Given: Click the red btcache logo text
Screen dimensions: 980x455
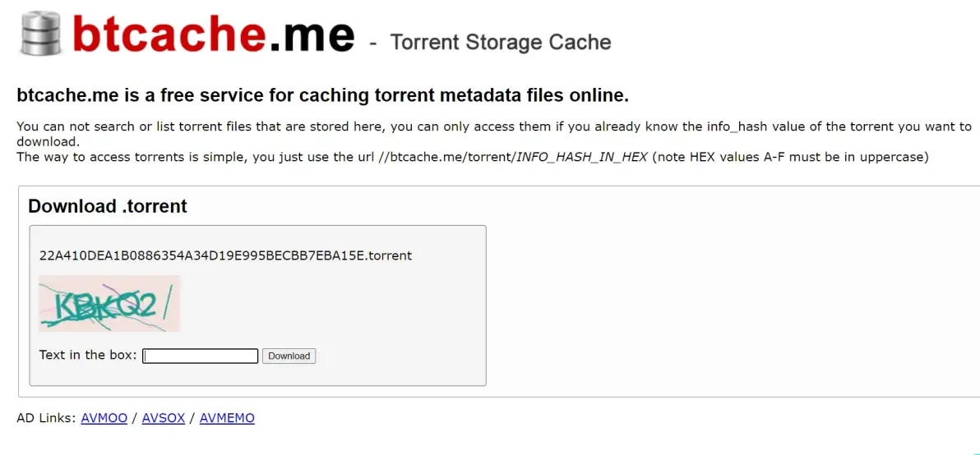Looking at the screenshot, I should (169, 35).
